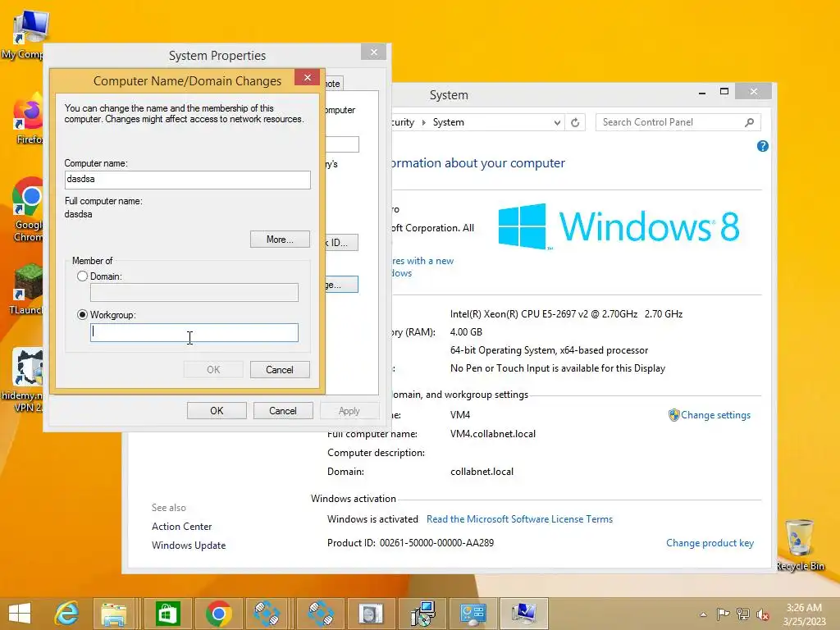Click the new edition features link

coord(422,267)
